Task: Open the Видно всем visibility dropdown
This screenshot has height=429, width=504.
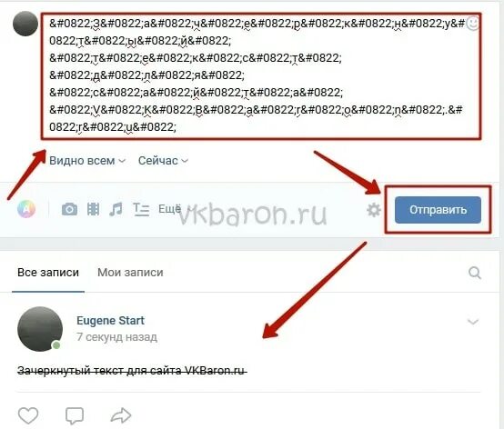Action: click(x=86, y=161)
